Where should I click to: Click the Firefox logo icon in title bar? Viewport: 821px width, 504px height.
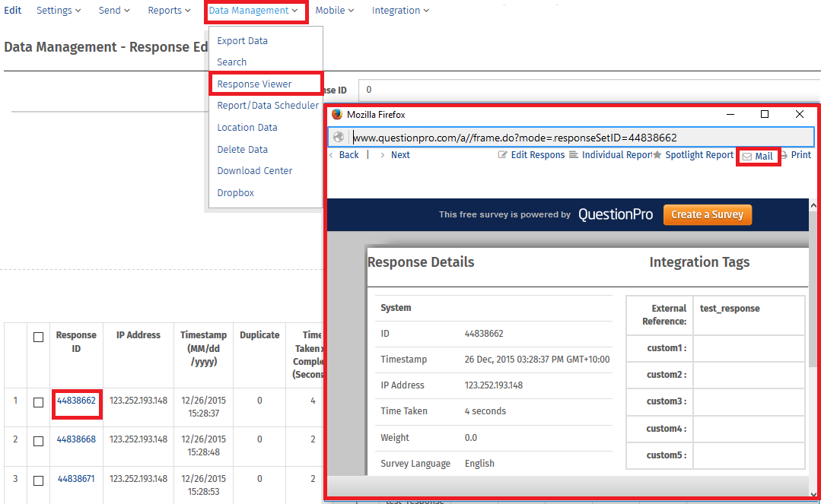pos(337,115)
